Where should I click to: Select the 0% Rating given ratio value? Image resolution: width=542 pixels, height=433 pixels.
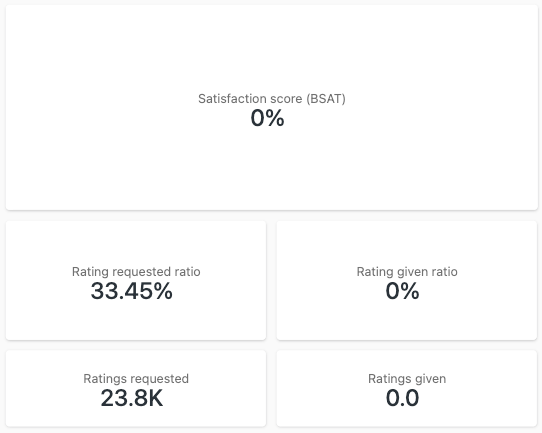(x=402, y=291)
